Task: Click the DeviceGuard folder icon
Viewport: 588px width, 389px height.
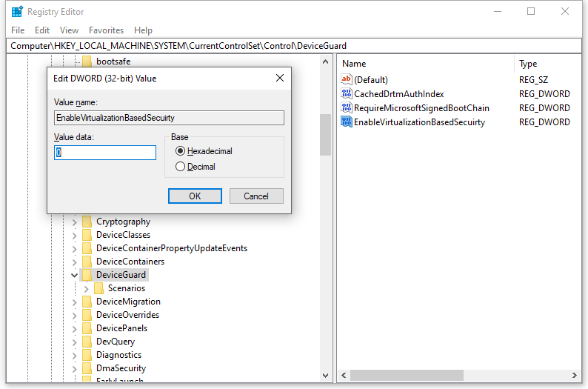Action: click(x=87, y=275)
